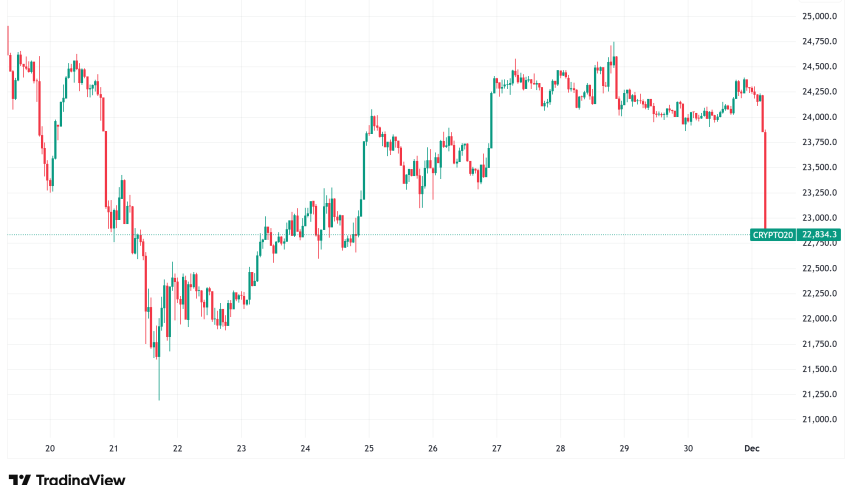Select the 24,500.0 price scale label
This screenshot has width=852, height=485.
pos(819,67)
